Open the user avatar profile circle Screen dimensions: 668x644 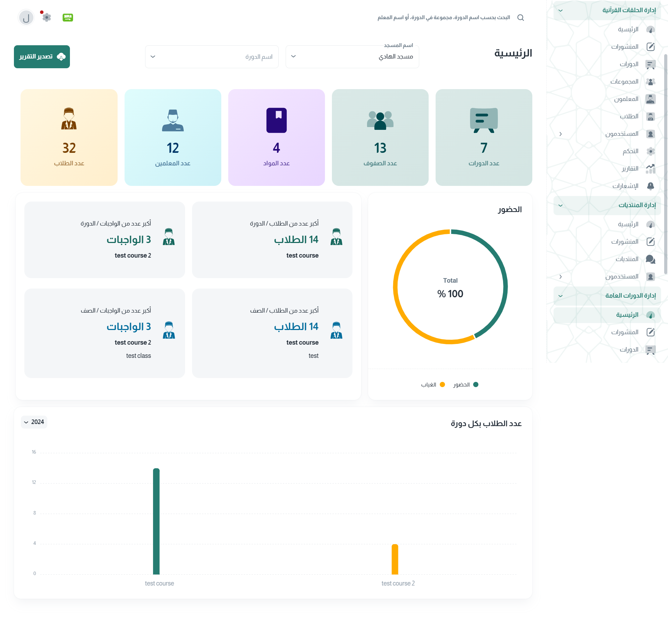[26, 18]
